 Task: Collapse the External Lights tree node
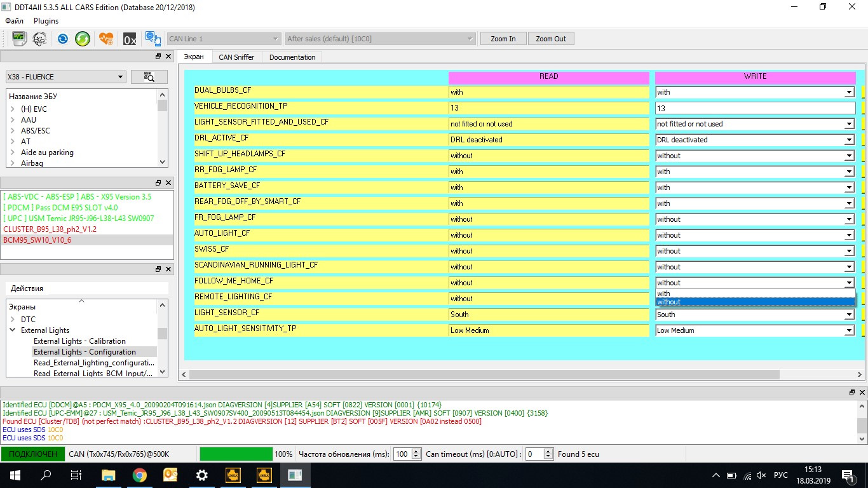point(12,330)
